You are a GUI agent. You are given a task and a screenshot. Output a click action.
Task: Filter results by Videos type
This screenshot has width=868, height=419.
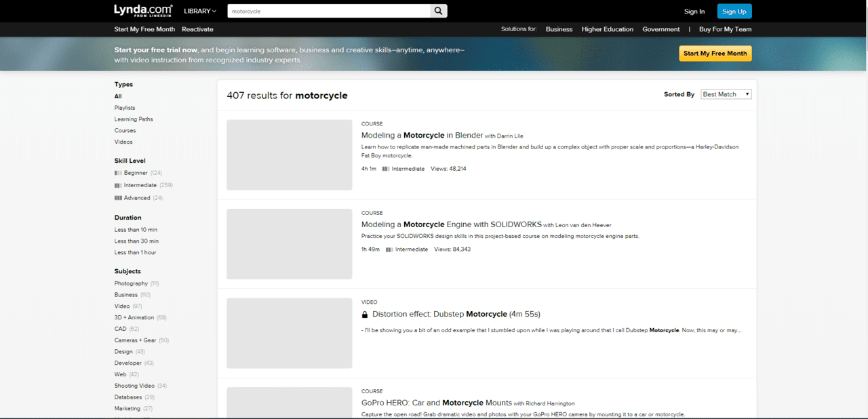click(123, 142)
